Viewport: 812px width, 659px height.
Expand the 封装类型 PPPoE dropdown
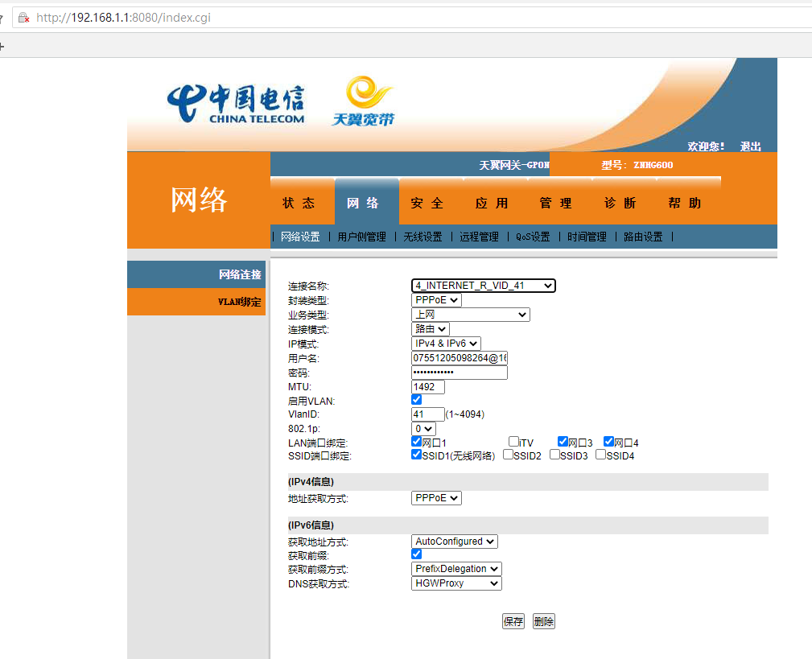(436, 300)
